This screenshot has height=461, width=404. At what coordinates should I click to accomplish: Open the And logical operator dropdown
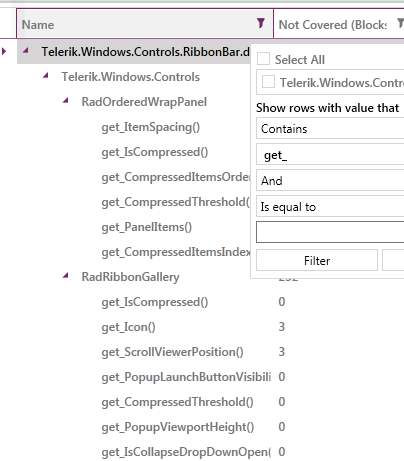(330, 180)
